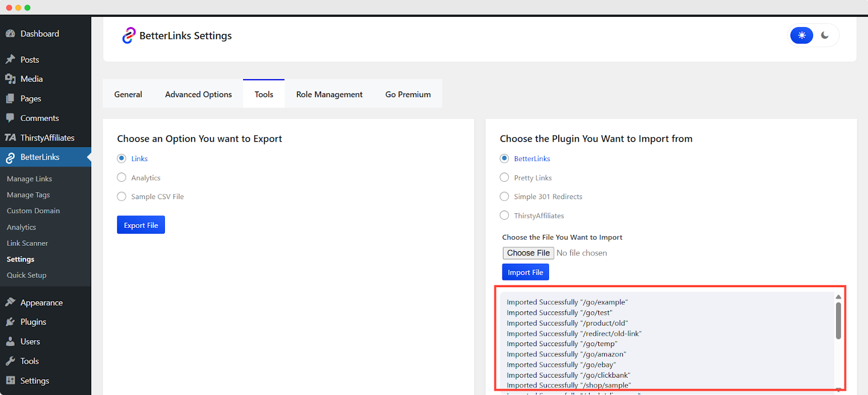Select the Analytics export radio option
The width and height of the screenshot is (868, 395).
122,177
